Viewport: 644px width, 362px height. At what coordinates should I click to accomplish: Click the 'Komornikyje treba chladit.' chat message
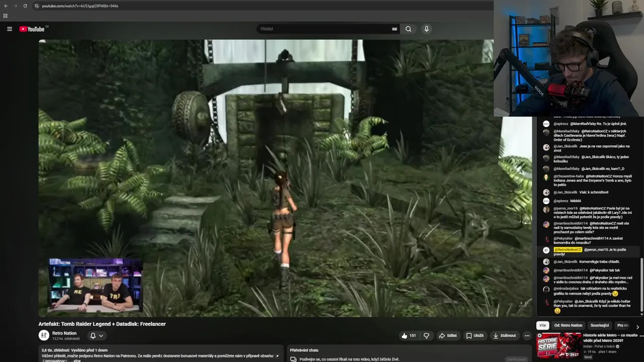click(x=599, y=261)
